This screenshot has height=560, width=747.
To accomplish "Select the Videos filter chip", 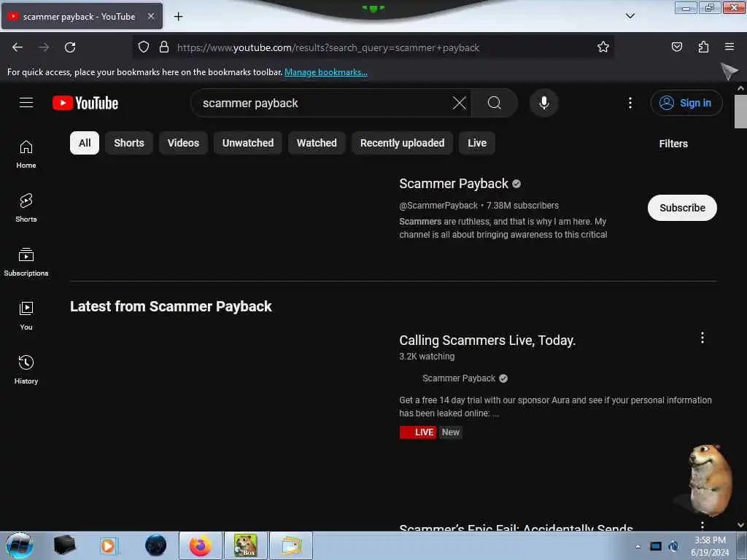I will [x=183, y=143].
